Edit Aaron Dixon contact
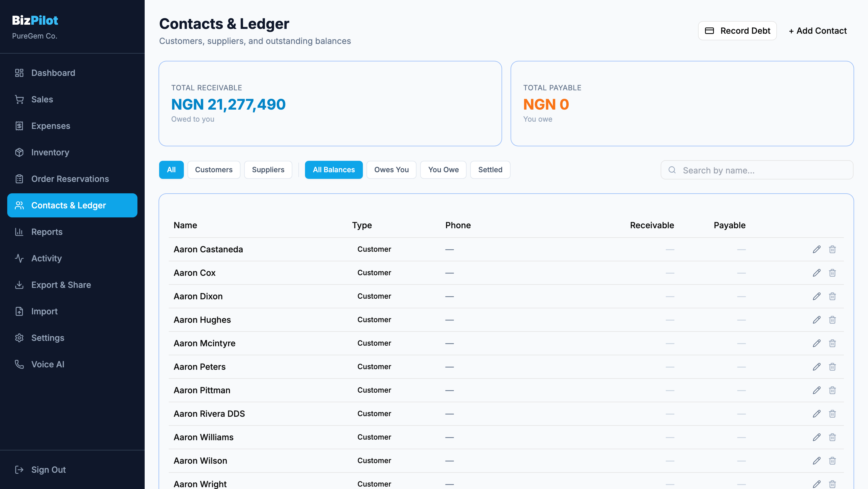This screenshot has width=868, height=489. click(x=816, y=297)
